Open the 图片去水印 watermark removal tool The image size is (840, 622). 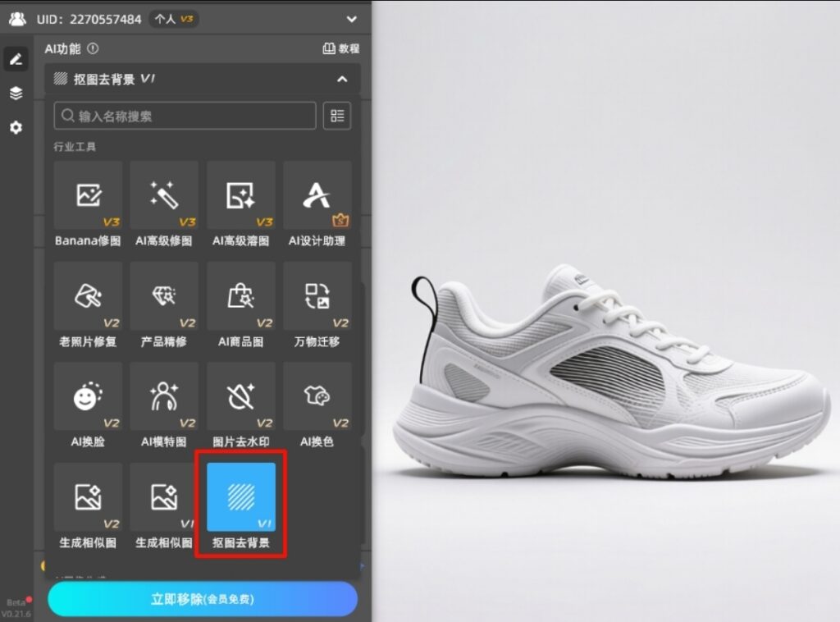click(240, 398)
